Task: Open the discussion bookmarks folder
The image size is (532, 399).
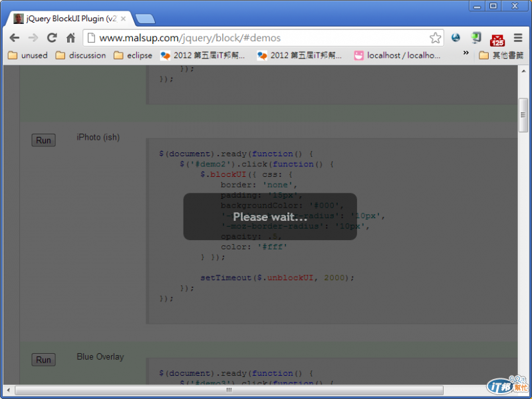Action: coord(80,55)
